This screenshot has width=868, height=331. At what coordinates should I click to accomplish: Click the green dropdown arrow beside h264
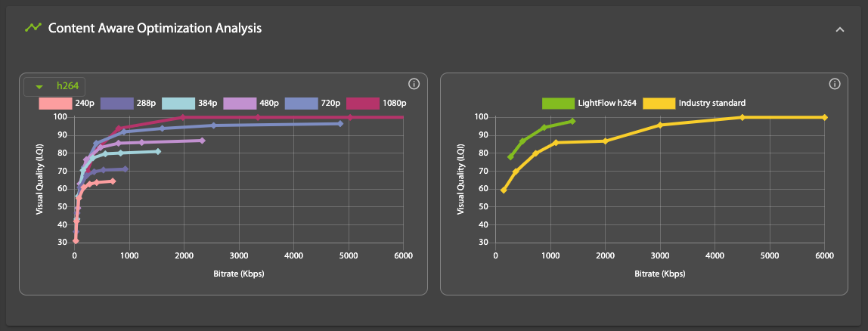click(39, 87)
